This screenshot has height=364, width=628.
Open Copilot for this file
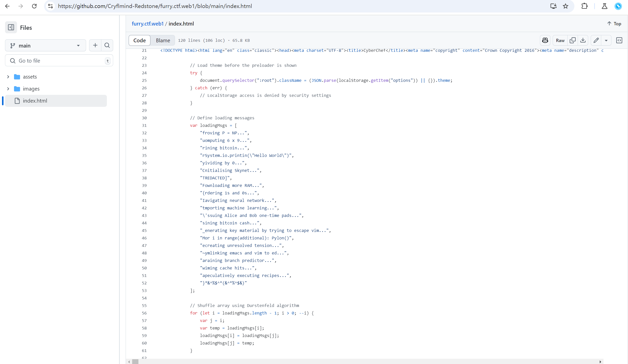pos(545,40)
